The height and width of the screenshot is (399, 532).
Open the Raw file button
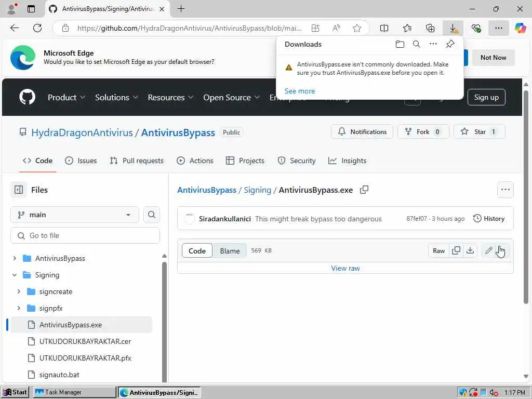(438, 251)
